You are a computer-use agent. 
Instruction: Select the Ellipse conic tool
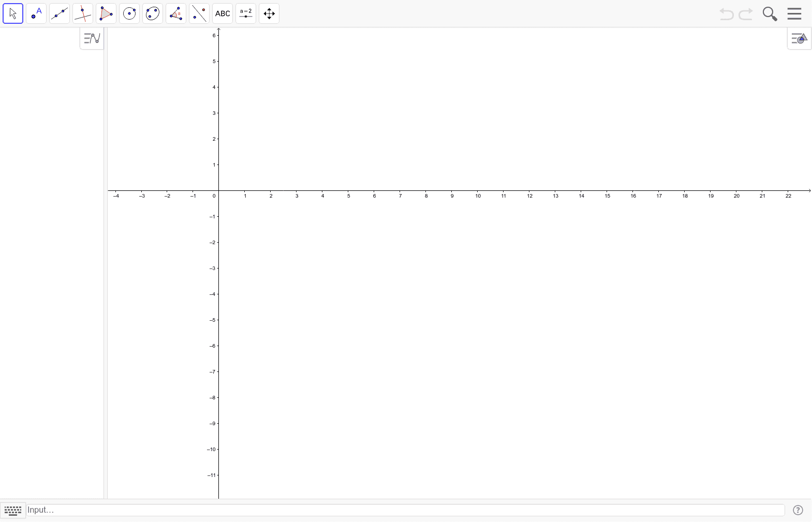153,13
